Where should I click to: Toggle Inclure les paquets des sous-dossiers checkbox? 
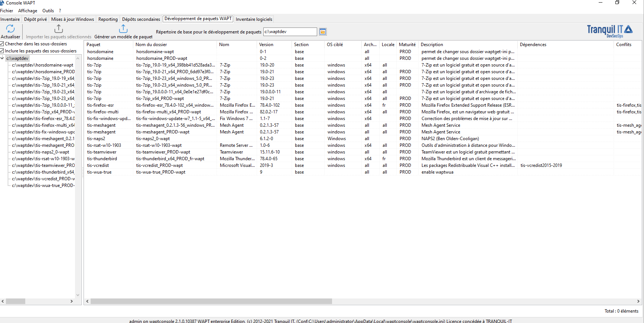2,51
